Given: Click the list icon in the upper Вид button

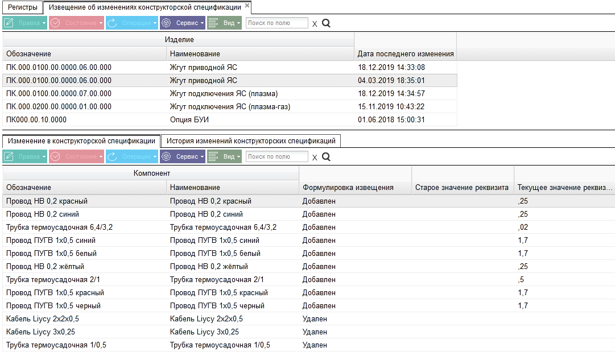Looking at the screenshot, I should pos(213,23).
